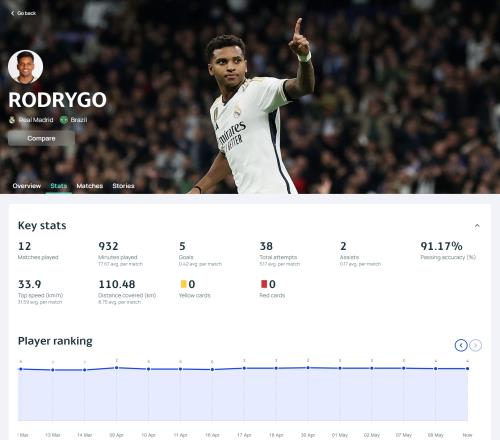The height and width of the screenshot is (440, 500).
Task: Click the Go back arrow icon
Action: click(13, 13)
